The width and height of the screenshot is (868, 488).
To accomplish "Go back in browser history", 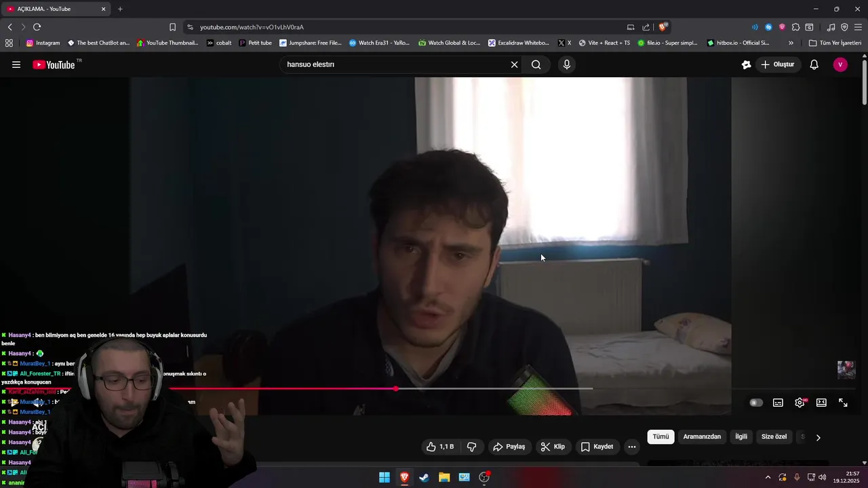I will tap(9, 27).
